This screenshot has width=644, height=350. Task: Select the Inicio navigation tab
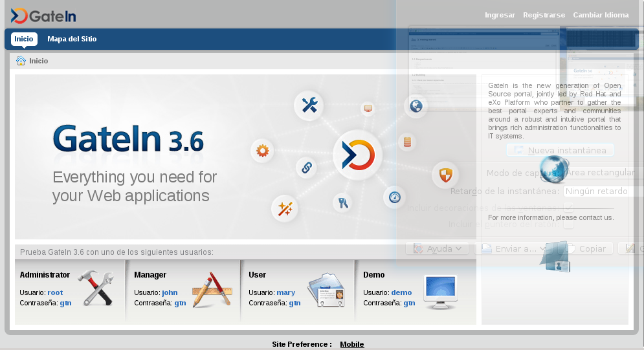click(24, 39)
